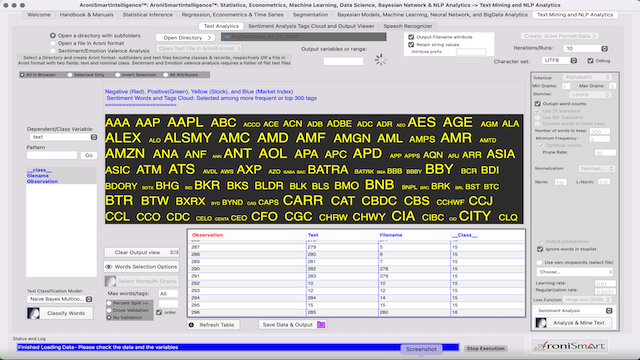
Task: Click the icon on Analyze & Mine Text
Action: point(541,323)
